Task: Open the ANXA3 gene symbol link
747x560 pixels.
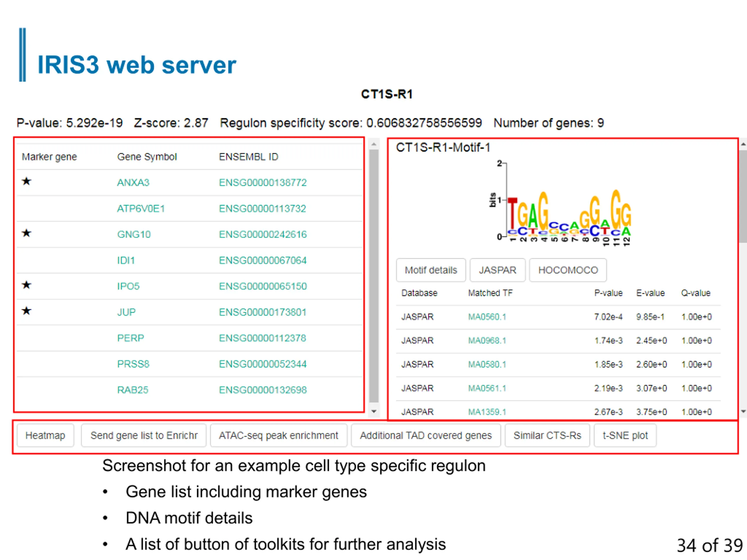Action: pyautogui.click(x=133, y=183)
